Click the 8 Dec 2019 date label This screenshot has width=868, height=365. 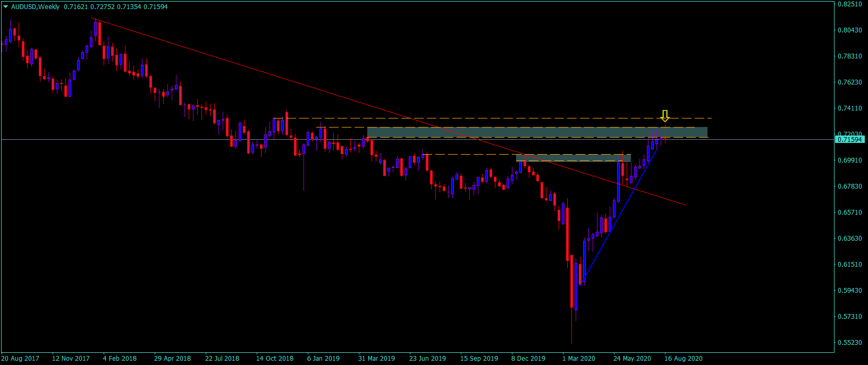tap(528, 359)
